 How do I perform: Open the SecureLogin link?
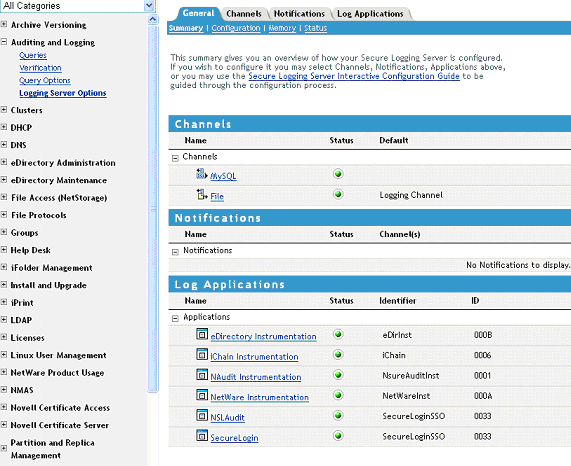tap(234, 438)
